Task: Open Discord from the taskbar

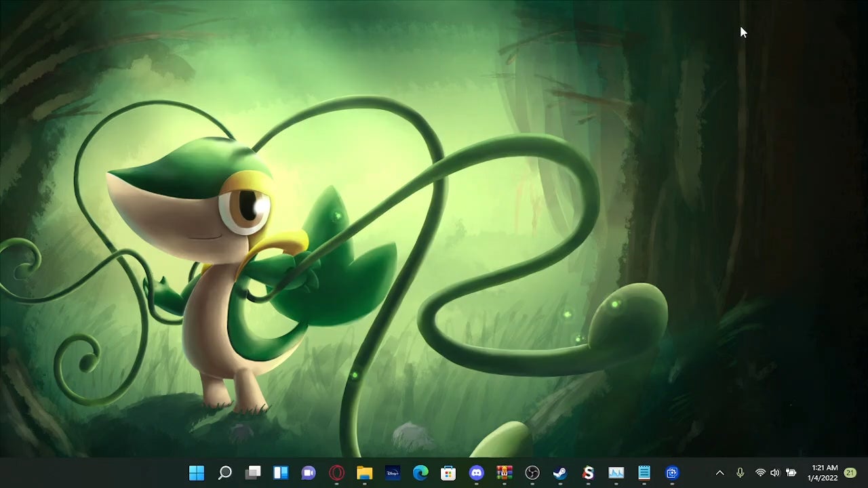Action: coord(477,473)
